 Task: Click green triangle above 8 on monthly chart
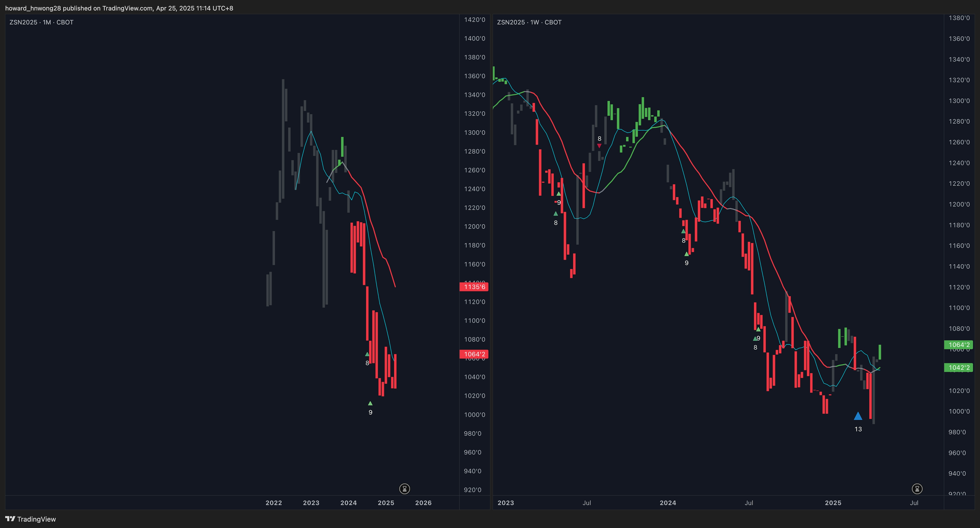367,354
